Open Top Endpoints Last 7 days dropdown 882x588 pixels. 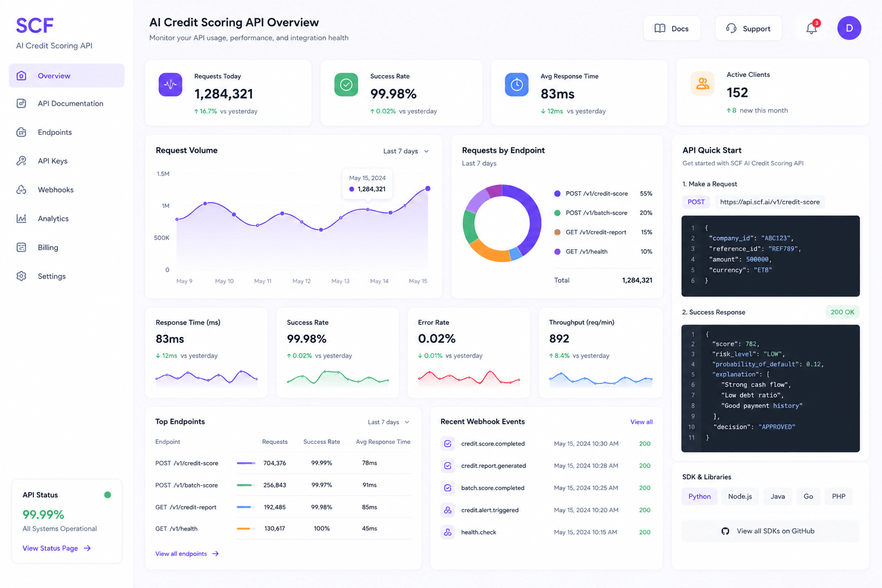click(x=389, y=422)
